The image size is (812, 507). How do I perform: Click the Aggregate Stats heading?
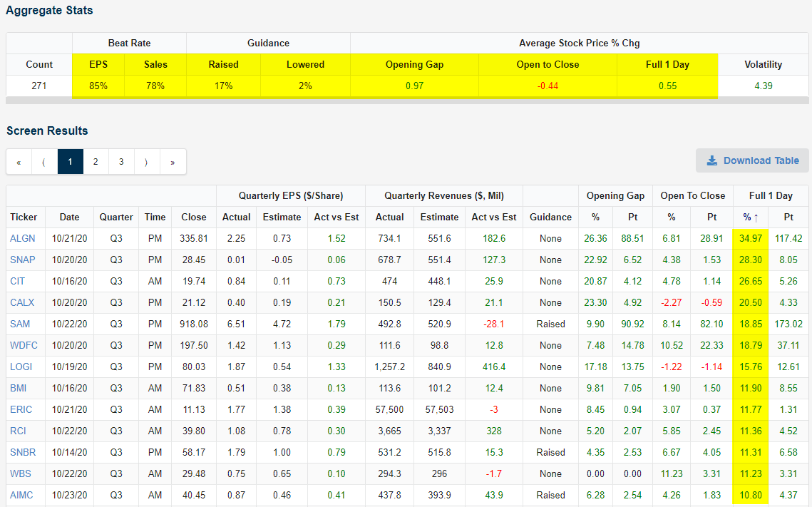click(49, 11)
